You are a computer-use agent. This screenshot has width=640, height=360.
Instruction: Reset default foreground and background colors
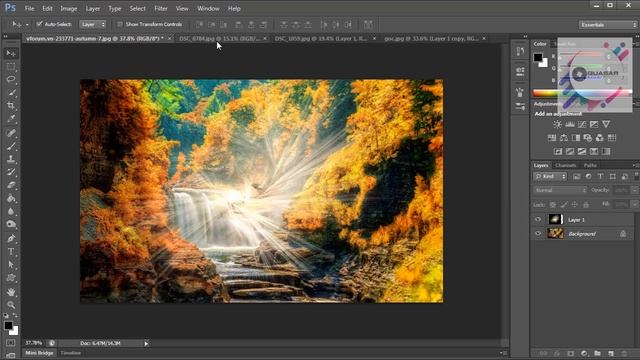6,316
